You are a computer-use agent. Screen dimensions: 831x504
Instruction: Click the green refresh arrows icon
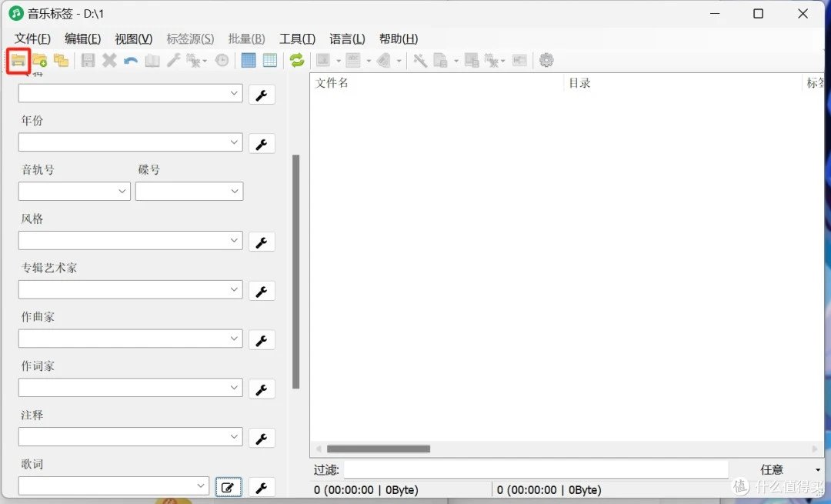[297, 60]
